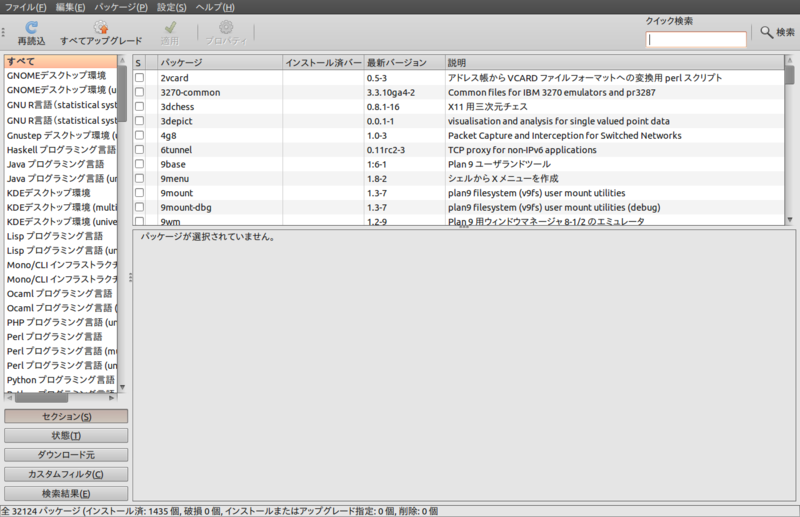Open the 設定(S) menu
Screen dimensions: 800x517
tap(171, 7)
